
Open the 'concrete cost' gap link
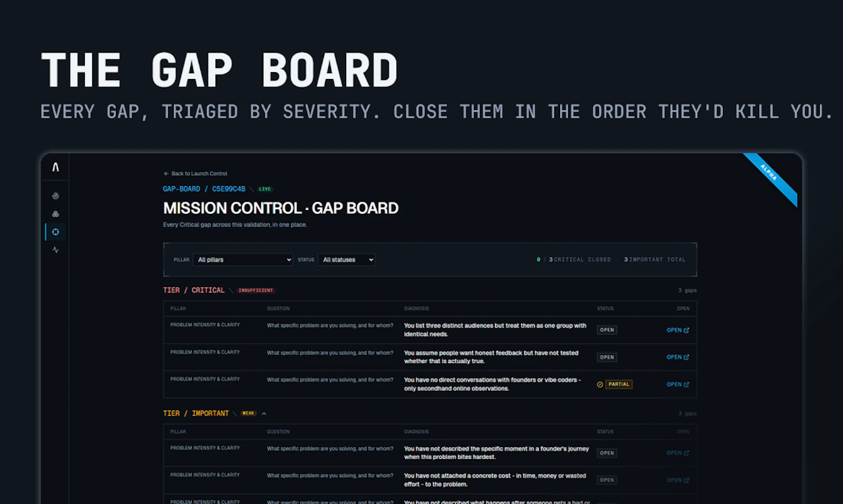(x=678, y=480)
